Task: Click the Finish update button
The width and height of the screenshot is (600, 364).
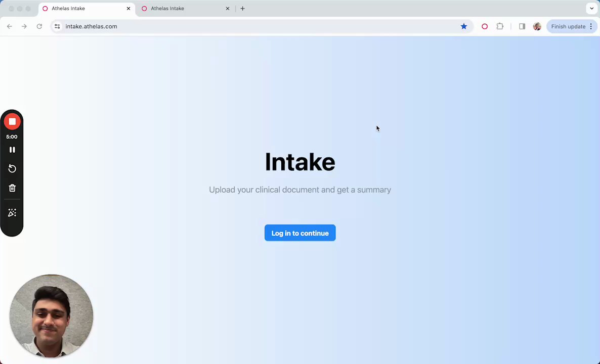Action: (x=568, y=26)
